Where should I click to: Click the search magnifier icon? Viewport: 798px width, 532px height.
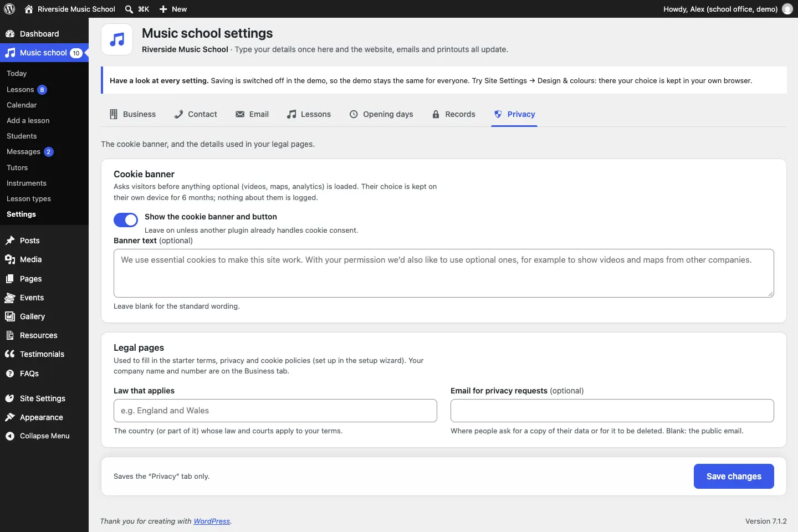click(129, 9)
